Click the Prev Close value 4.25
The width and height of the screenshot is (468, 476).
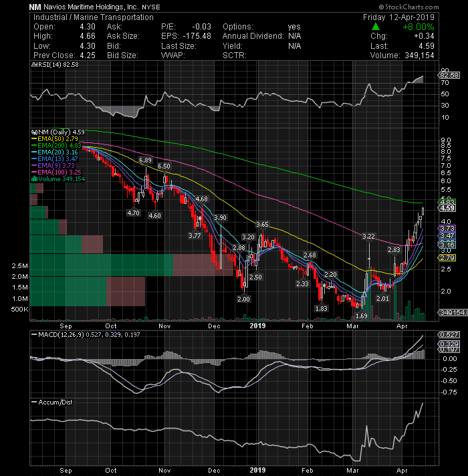point(88,55)
